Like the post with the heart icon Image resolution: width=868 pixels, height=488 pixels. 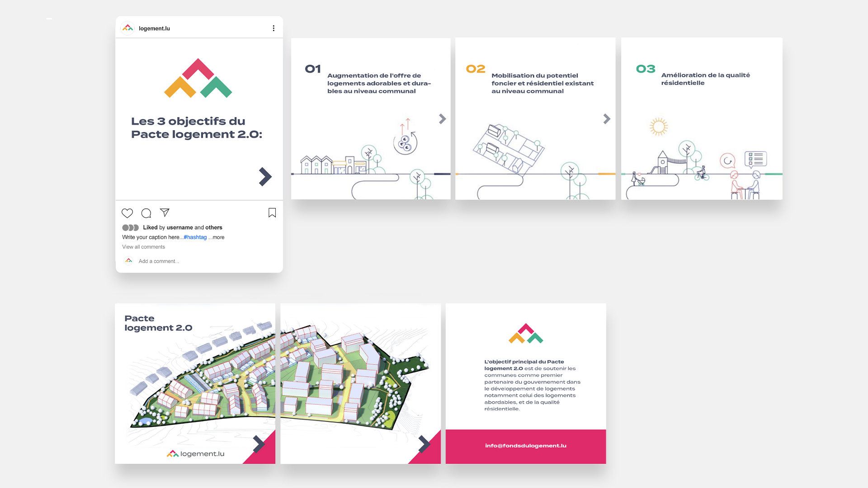[x=127, y=213]
